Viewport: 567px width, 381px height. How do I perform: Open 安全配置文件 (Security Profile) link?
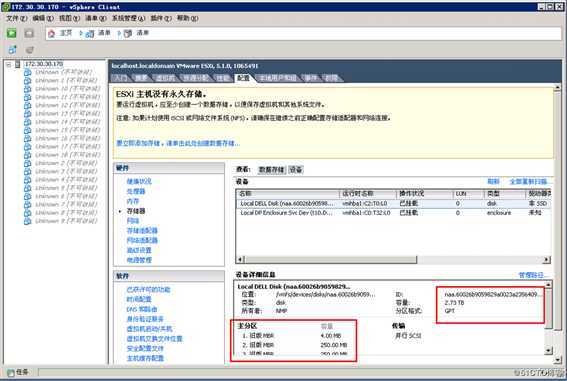tap(145, 348)
